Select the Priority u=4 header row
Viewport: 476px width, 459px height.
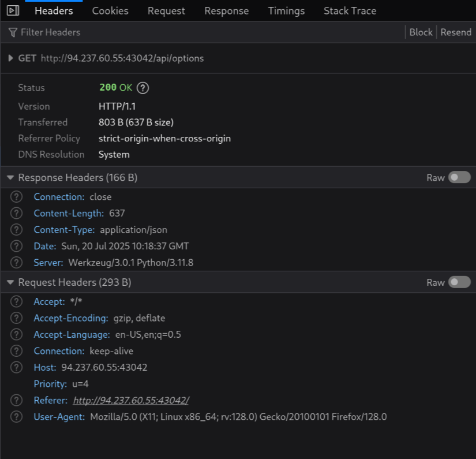pyautogui.click(x=61, y=384)
